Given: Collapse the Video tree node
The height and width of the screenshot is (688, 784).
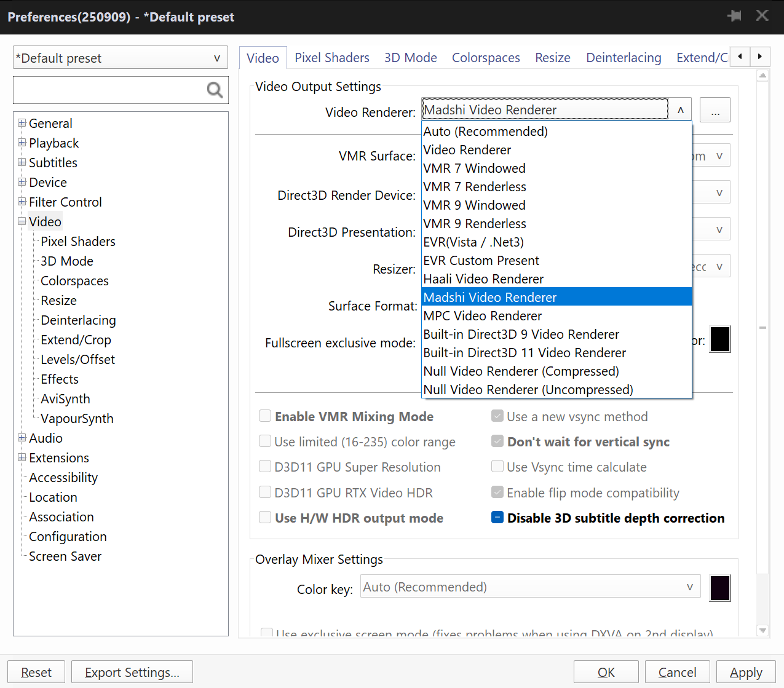Looking at the screenshot, I should (22, 221).
